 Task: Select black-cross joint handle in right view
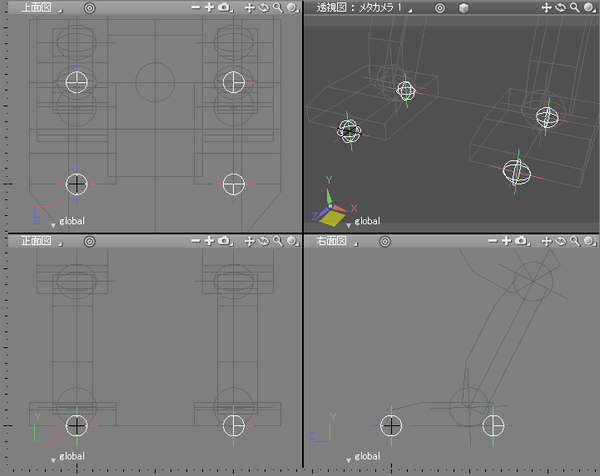(x=391, y=425)
